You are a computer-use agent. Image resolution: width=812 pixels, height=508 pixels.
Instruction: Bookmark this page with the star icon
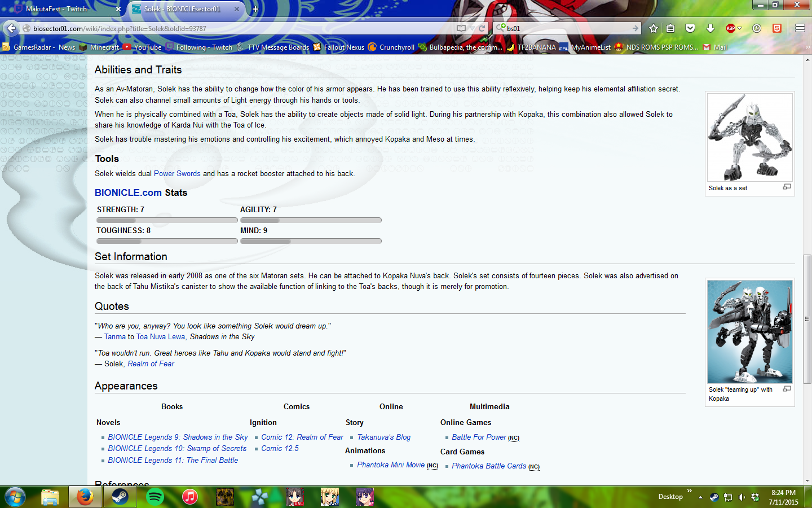tap(654, 28)
